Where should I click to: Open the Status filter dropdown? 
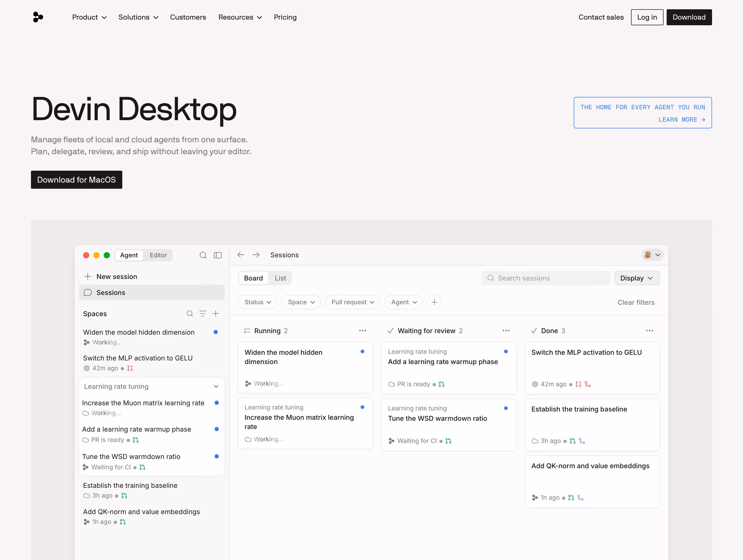click(x=257, y=302)
